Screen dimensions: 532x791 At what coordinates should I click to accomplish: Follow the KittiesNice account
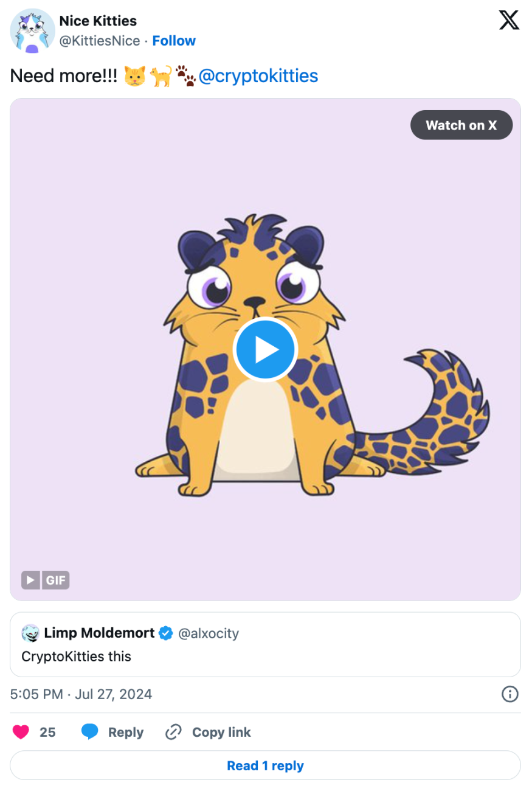(x=174, y=41)
